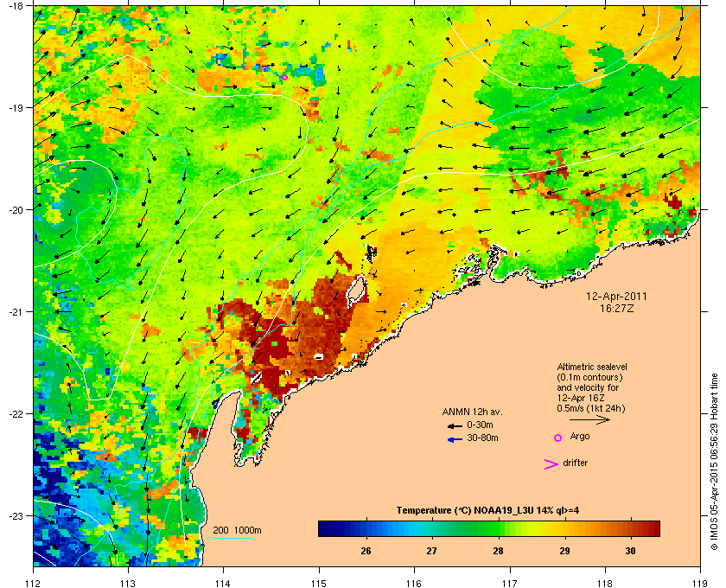Screen dimensions: 726x588
Task: Click the 'drifter' legend label
Action: [575, 463]
